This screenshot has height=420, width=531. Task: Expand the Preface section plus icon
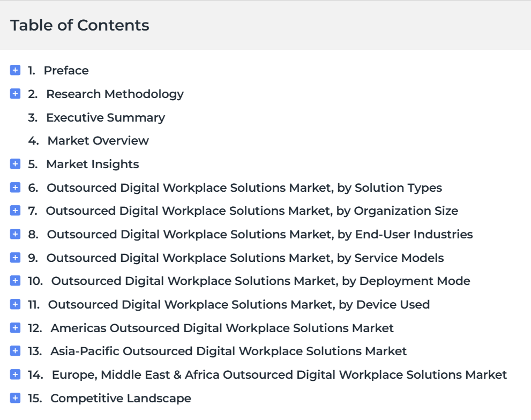[15, 70]
